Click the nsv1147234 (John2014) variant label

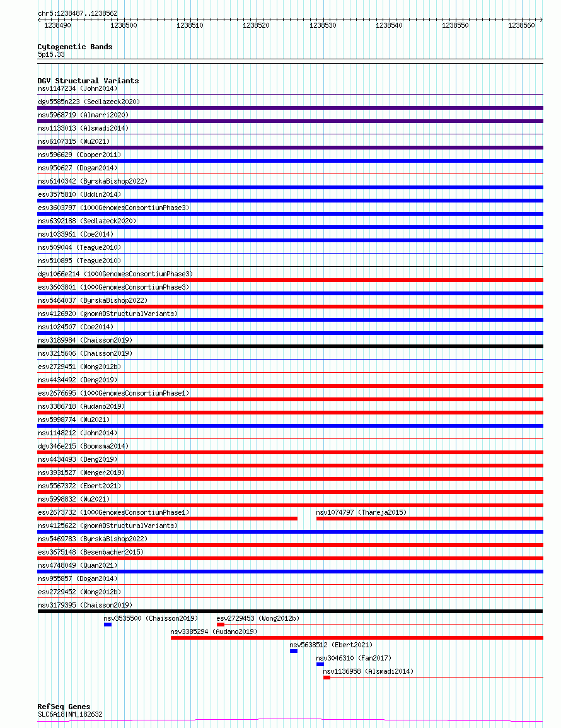coord(78,88)
